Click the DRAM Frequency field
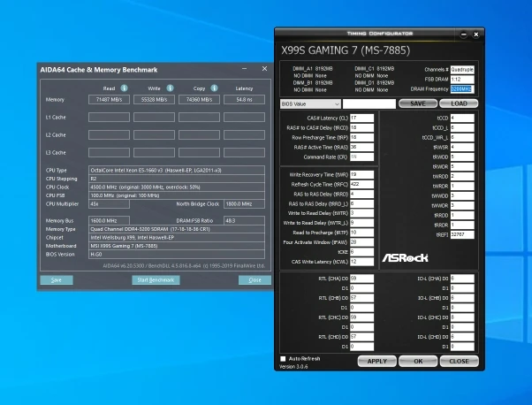Screen dimensions: 532x405 pyautogui.click(x=462, y=89)
